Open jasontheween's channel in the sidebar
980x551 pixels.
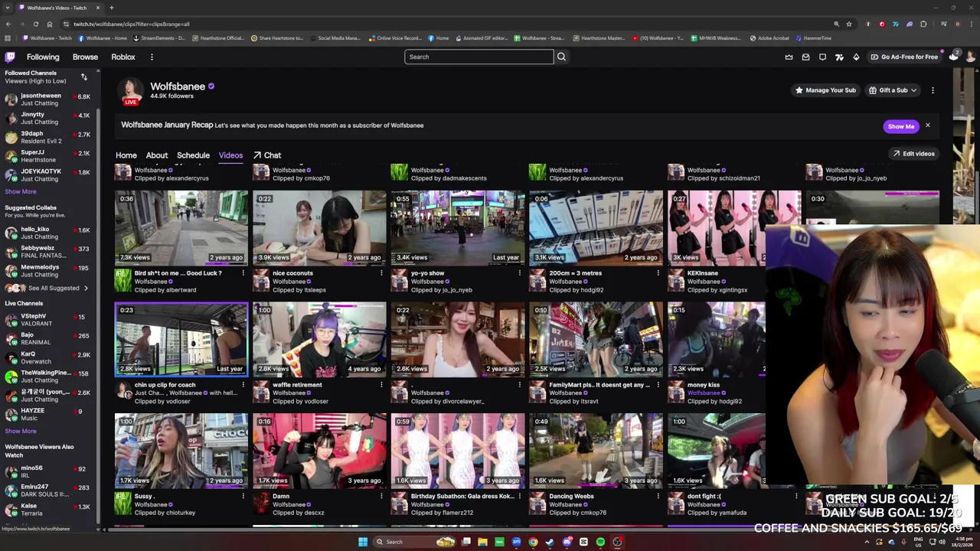pos(47,99)
